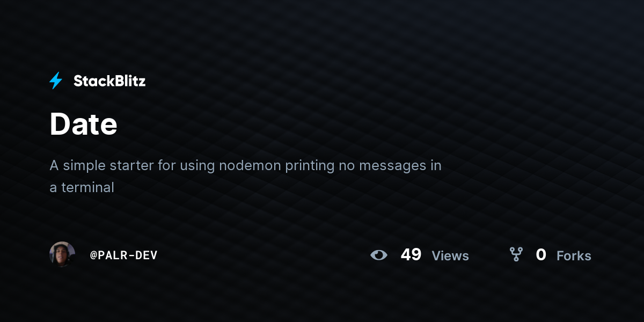
Task: Click the 49 view count number
Action: (x=411, y=255)
